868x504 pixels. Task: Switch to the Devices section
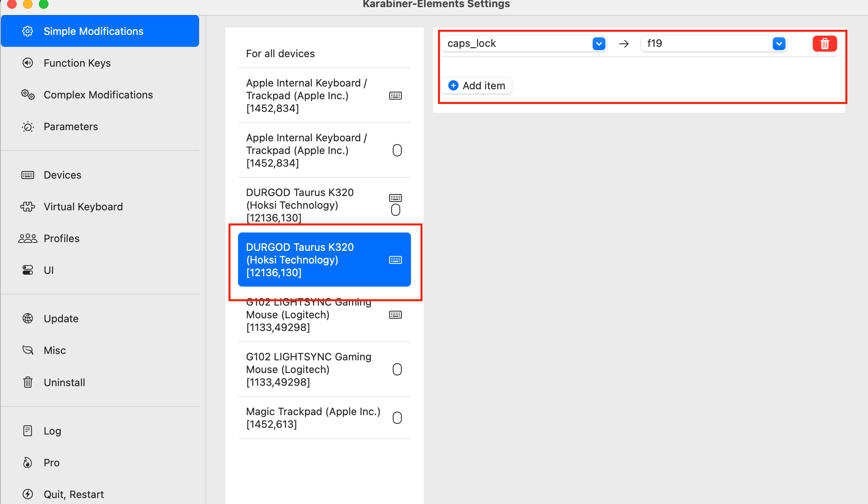coord(62,175)
